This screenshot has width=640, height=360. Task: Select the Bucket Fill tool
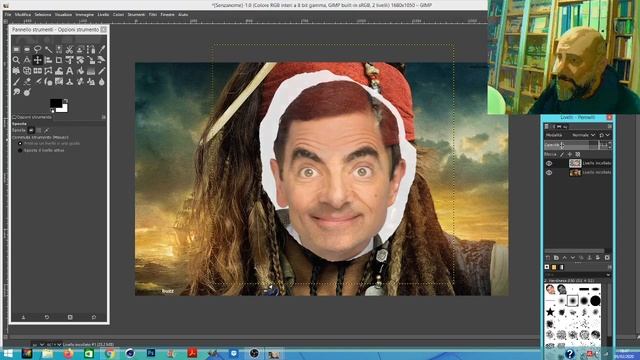(80, 71)
